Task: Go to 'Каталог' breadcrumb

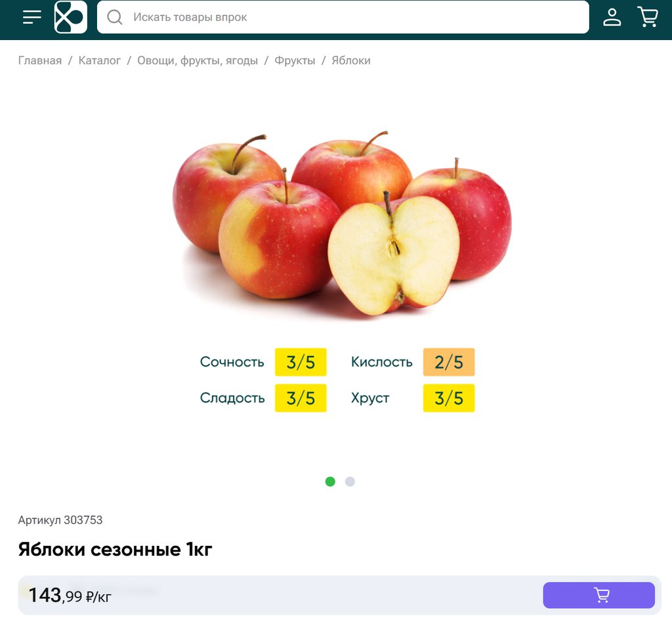Action: click(x=100, y=60)
